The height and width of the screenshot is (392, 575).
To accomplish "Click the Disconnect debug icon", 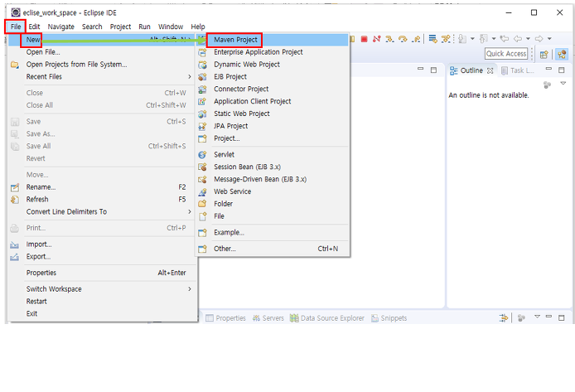I will coord(377,39).
